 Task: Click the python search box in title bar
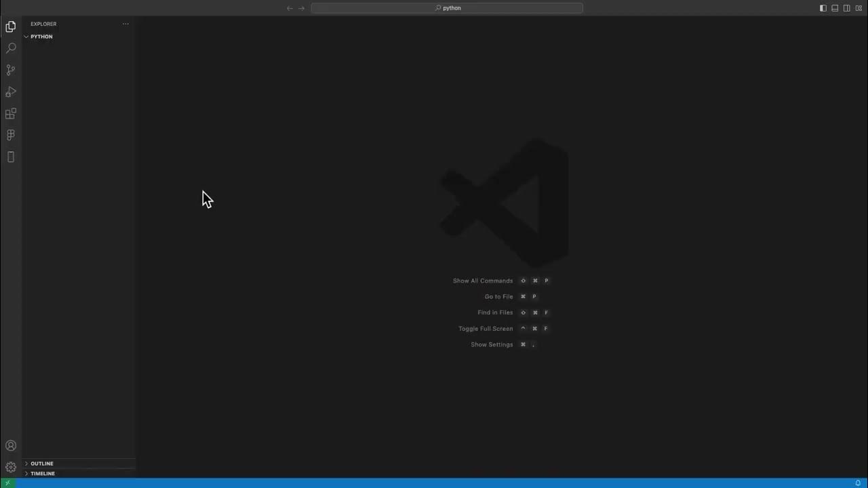(x=448, y=7)
